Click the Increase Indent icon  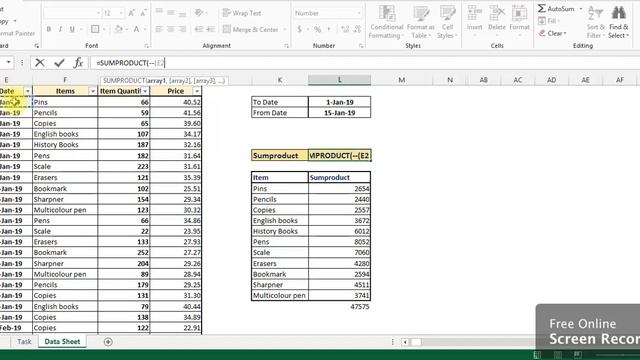[x=211, y=29]
